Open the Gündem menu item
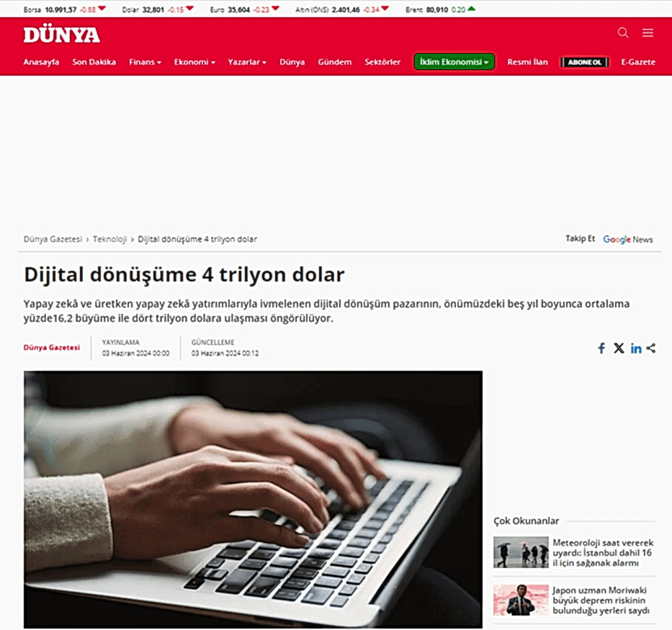 coord(334,62)
